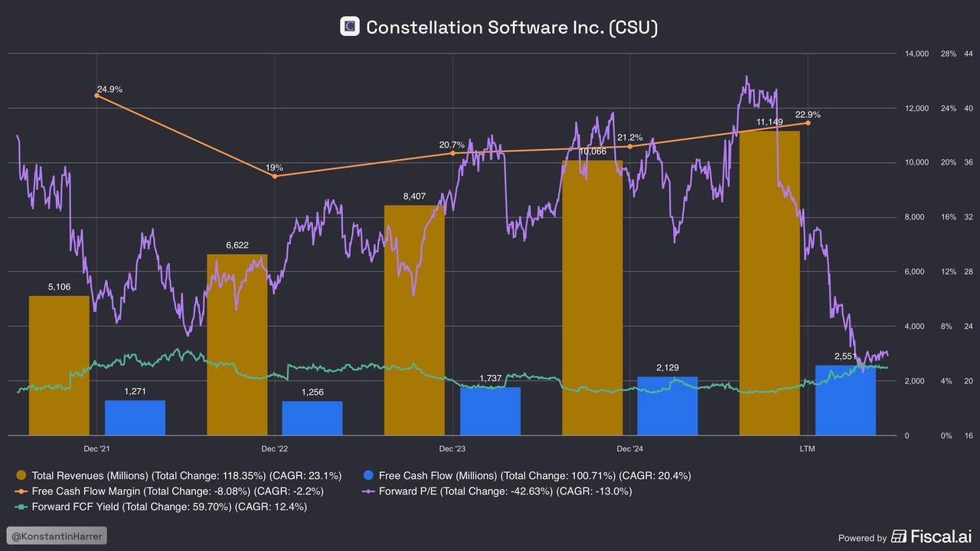980x551 pixels.
Task: Select the 5,106 revenue bar for Dec '21
Action: pyautogui.click(x=59, y=366)
